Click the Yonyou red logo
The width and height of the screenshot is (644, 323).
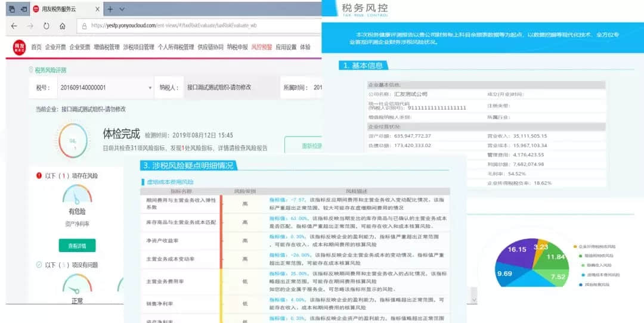(20, 48)
